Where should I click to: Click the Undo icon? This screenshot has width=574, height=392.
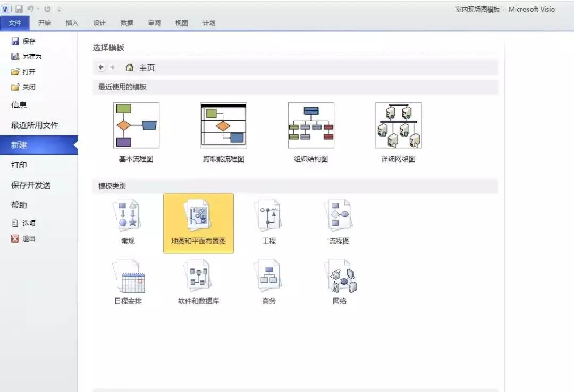tap(30, 9)
